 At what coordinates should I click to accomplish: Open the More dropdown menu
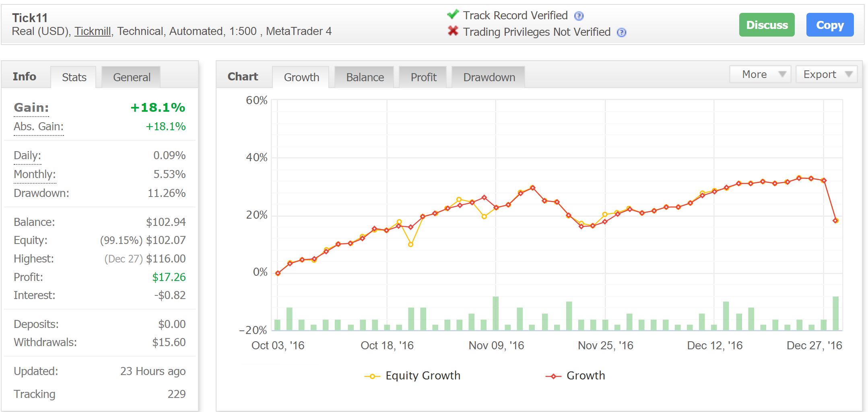click(760, 74)
